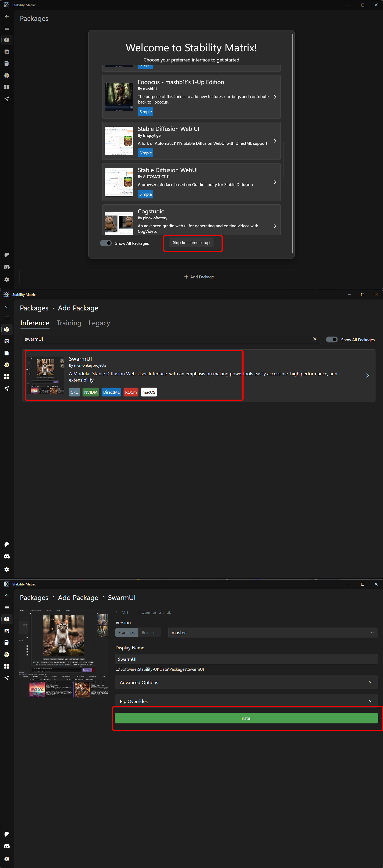Switch version source to Releases
The height and width of the screenshot is (868, 383).
point(149,633)
